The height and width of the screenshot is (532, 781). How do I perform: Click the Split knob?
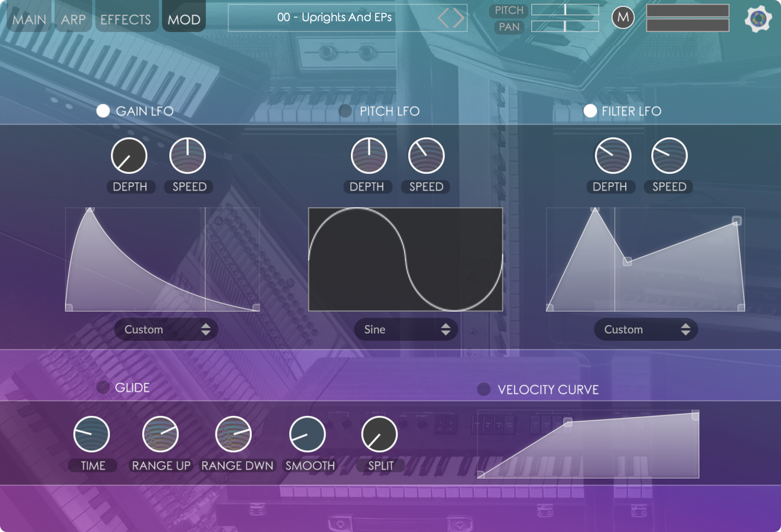coord(379,434)
